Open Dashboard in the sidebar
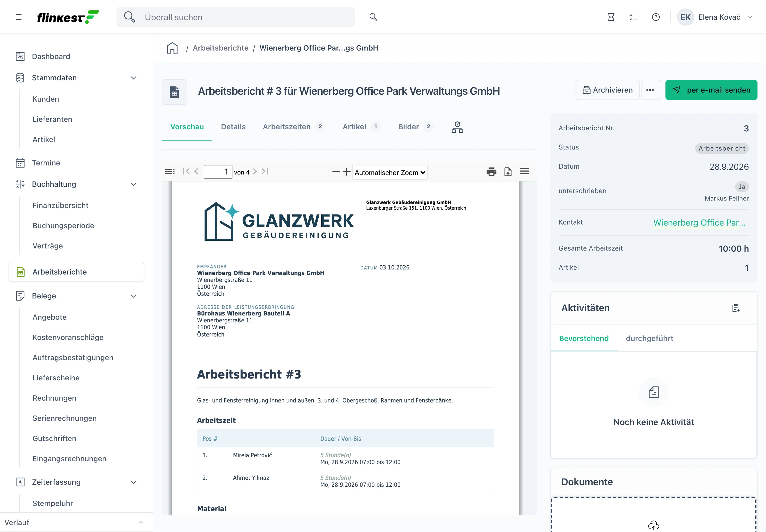The width and height of the screenshot is (766, 532). [51, 56]
